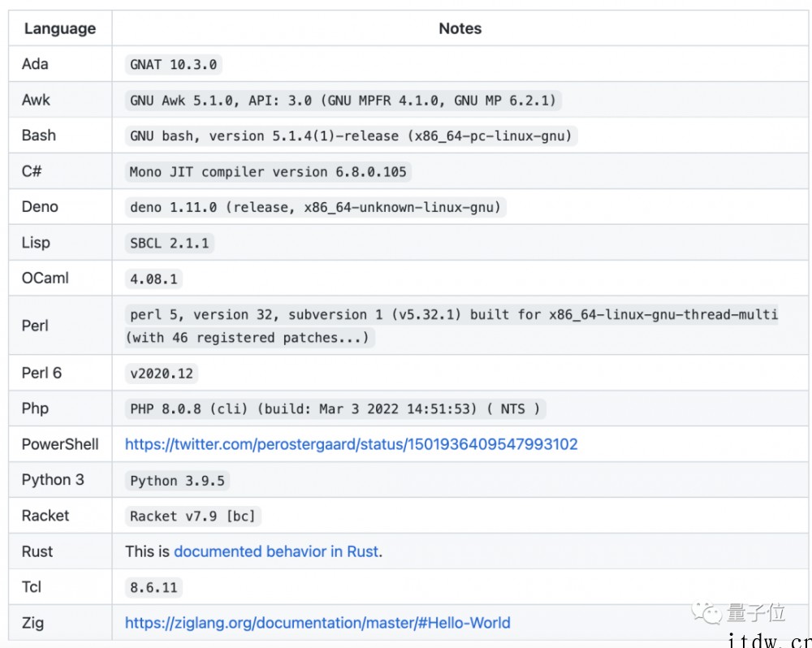
Task: Click the 'Mono JIT compiler version 6.8.0.105' note
Action: pos(268,171)
